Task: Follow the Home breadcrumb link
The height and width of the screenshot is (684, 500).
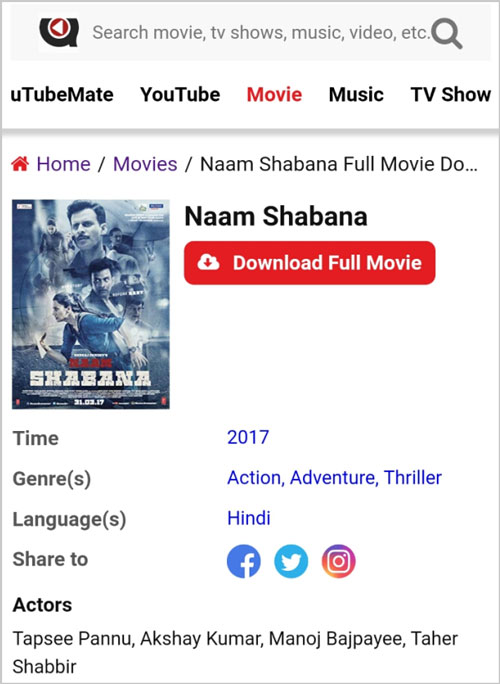Action: (64, 164)
